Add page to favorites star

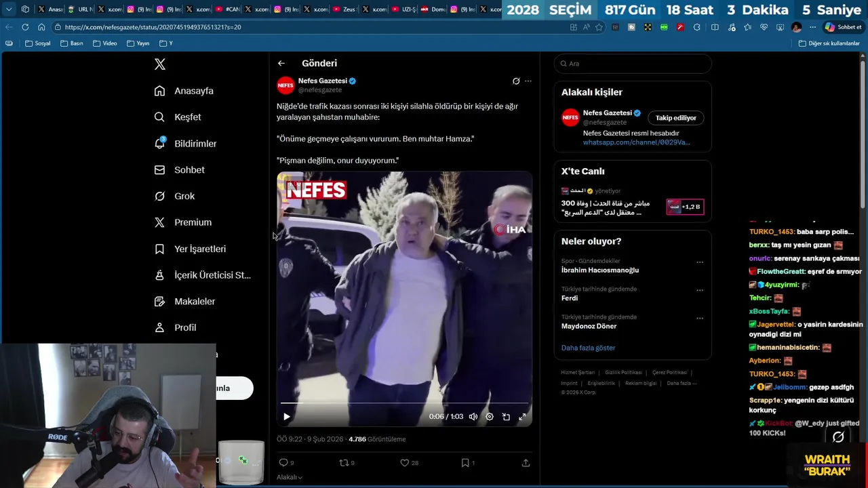pyautogui.click(x=599, y=27)
